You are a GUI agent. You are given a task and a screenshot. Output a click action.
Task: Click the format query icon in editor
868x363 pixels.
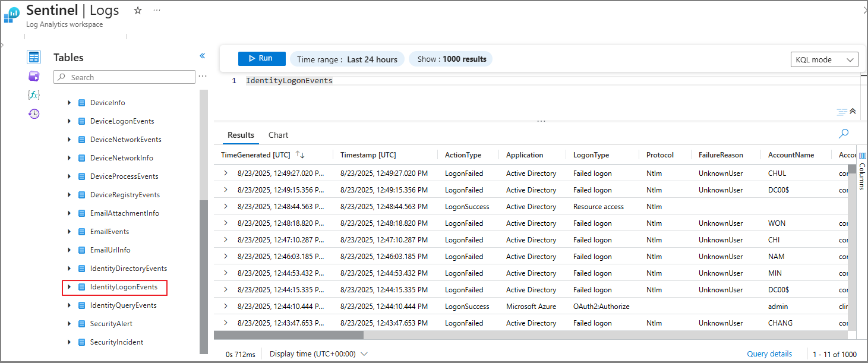(841, 112)
